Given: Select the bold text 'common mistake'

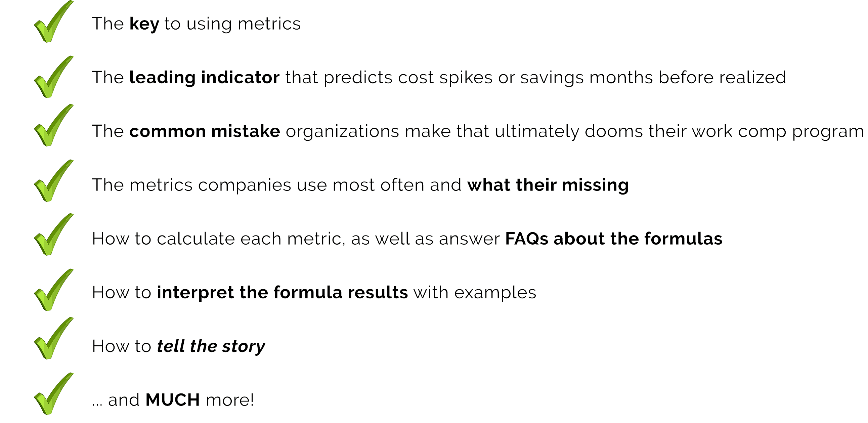Looking at the screenshot, I should (205, 131).
